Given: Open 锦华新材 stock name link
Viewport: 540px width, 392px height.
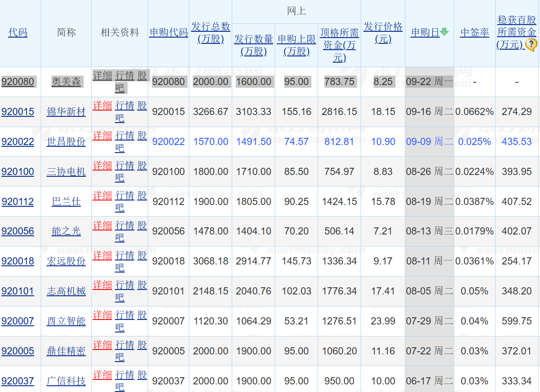Looking at the screenshot, I should (x=66, y=112).
